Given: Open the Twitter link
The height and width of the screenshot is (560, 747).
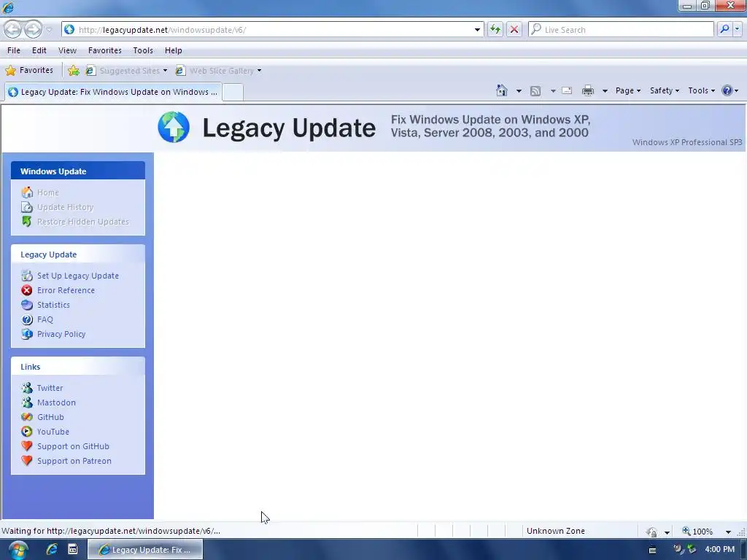Looking at the screenshot, I should pyautogui.click(x=50, y=388).
